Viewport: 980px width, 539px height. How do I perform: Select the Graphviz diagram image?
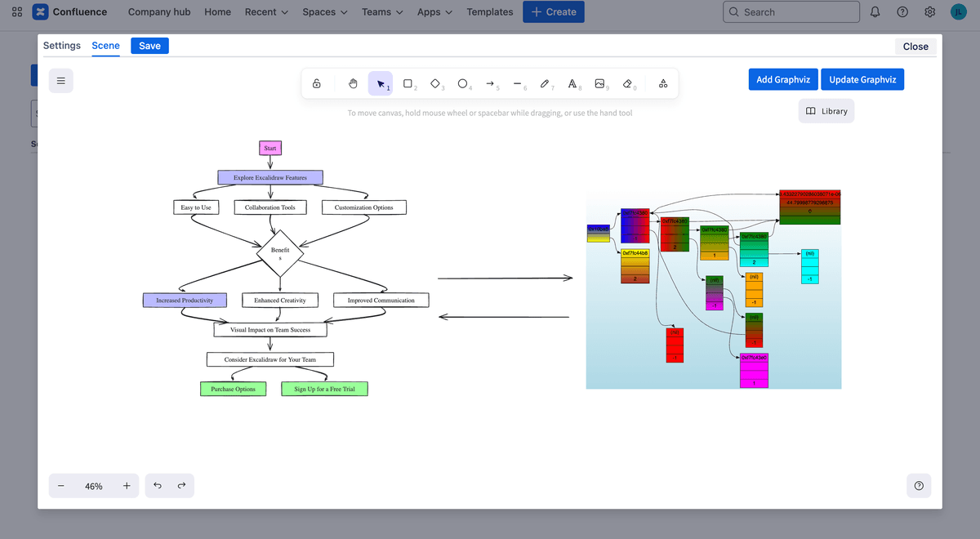point(714,291)
